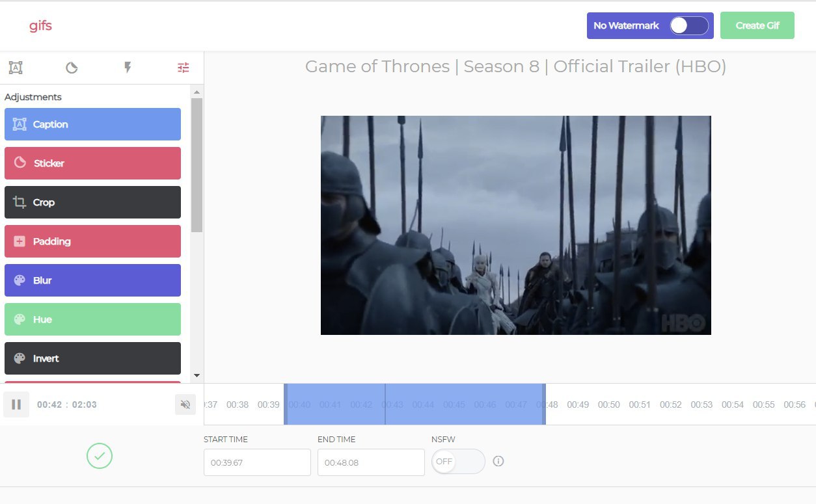Image resolution: width=816 pixels, height=504 pixels.
Task: Apply the Invert adjustment
Action: (x=92, y=358)
